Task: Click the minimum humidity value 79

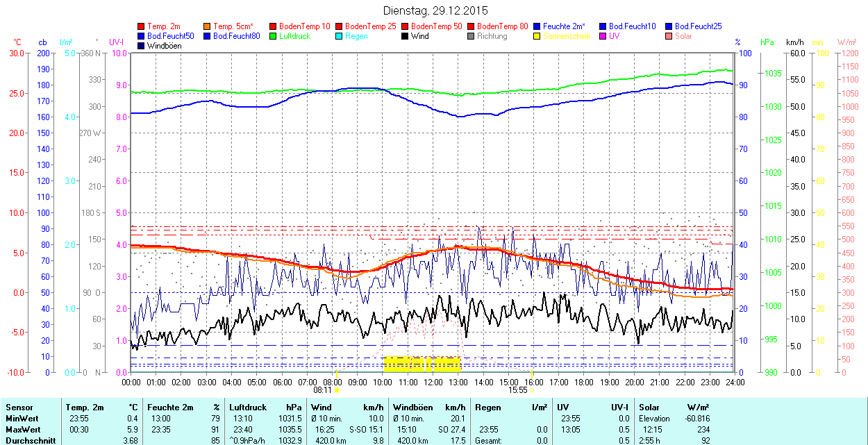Action: pos(216,419)
